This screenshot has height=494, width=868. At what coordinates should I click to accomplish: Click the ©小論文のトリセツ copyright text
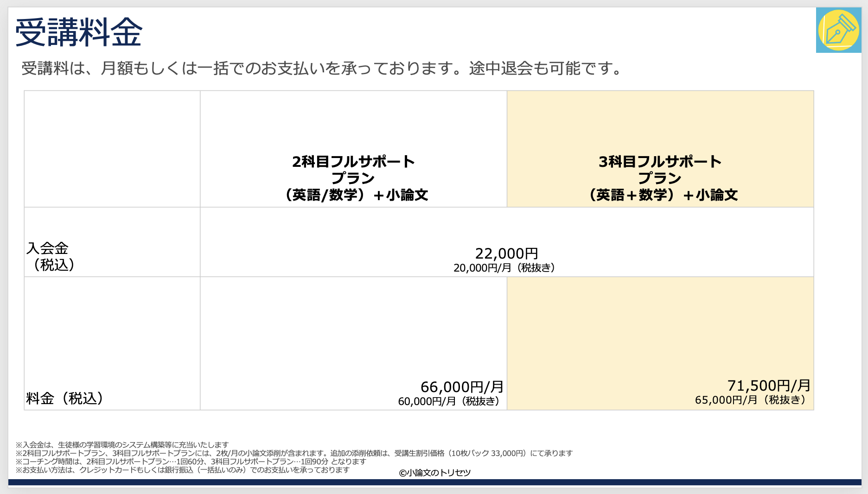pos(435,473)
